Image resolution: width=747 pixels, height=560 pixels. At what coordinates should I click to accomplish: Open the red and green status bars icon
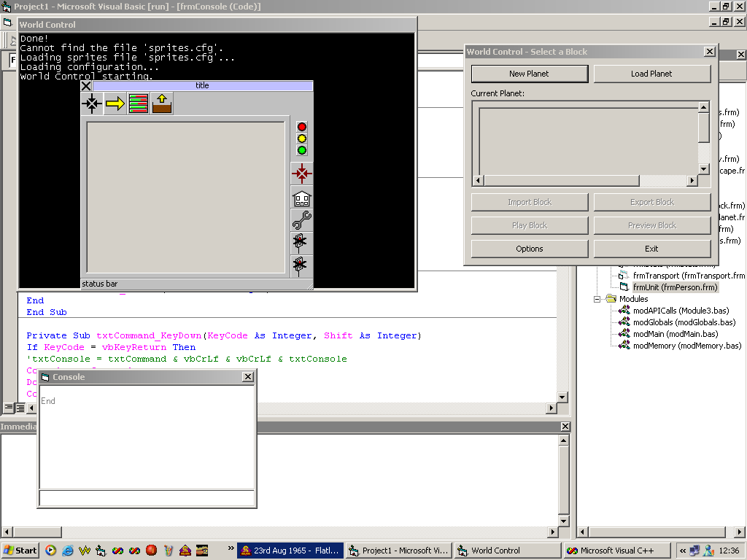pyautogui.click(x=139, y=104)
